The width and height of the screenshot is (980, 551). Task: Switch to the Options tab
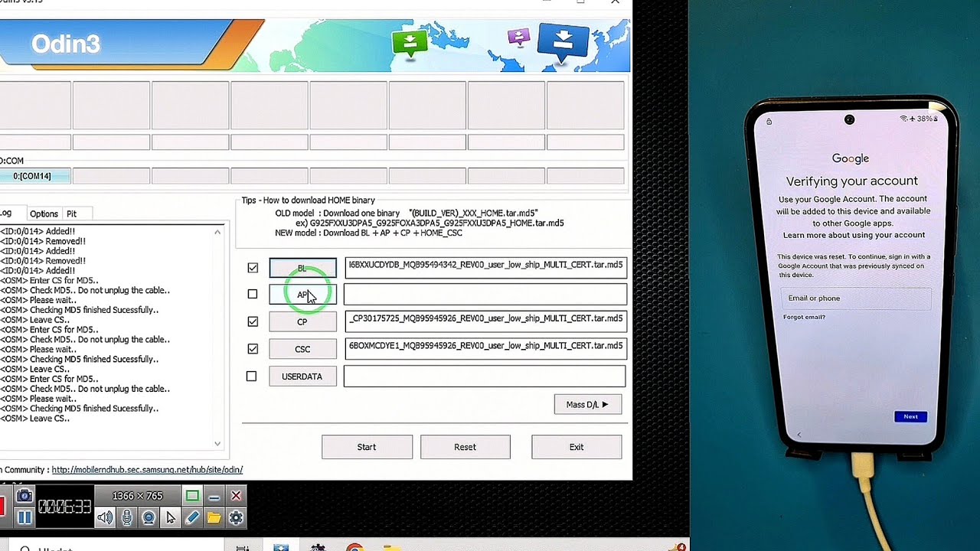pos(44,214)
